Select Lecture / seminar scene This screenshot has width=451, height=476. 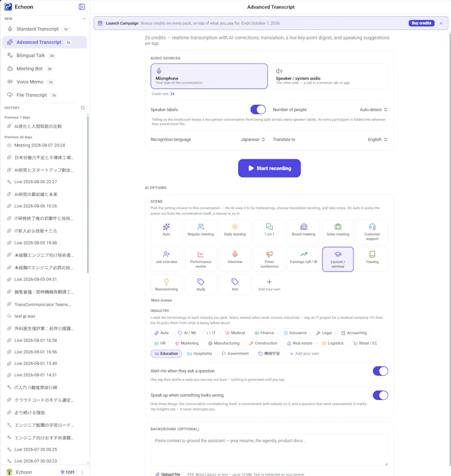[x=338, y=259]
